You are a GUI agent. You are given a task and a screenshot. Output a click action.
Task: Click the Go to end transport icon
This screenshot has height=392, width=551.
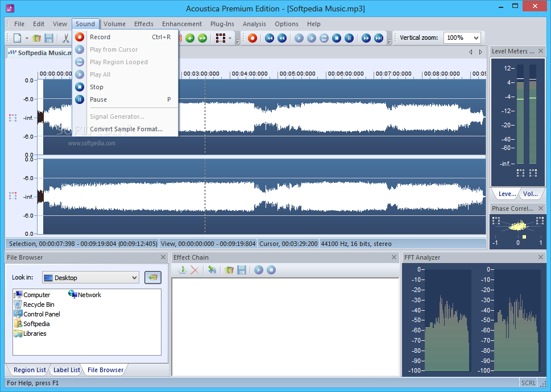[x=379, y=38]
